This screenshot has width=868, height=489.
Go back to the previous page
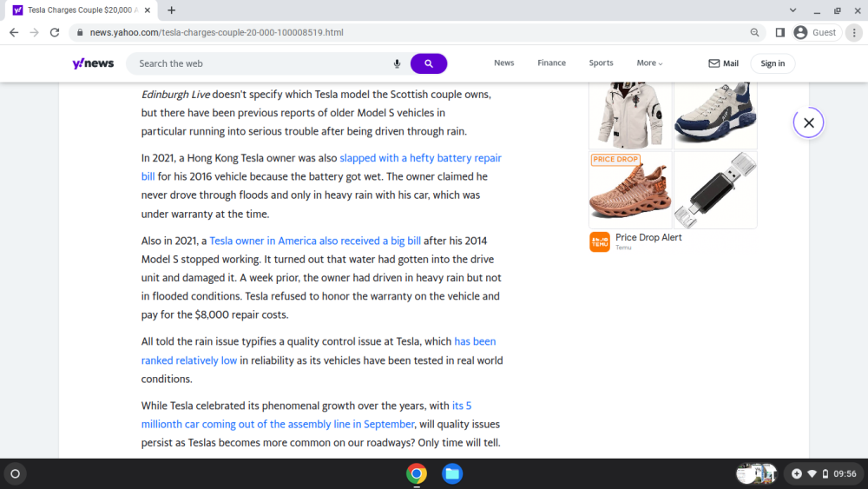click(x=14, y=33)
